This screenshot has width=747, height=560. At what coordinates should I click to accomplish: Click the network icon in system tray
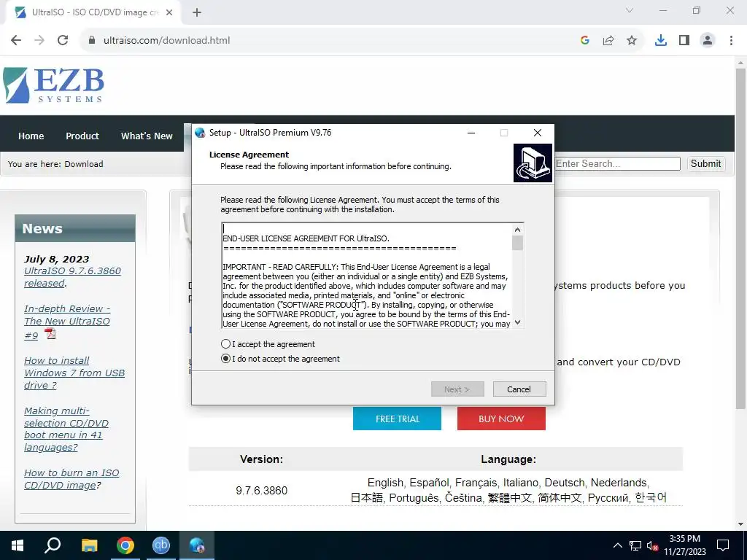click(x=635, y=545)
